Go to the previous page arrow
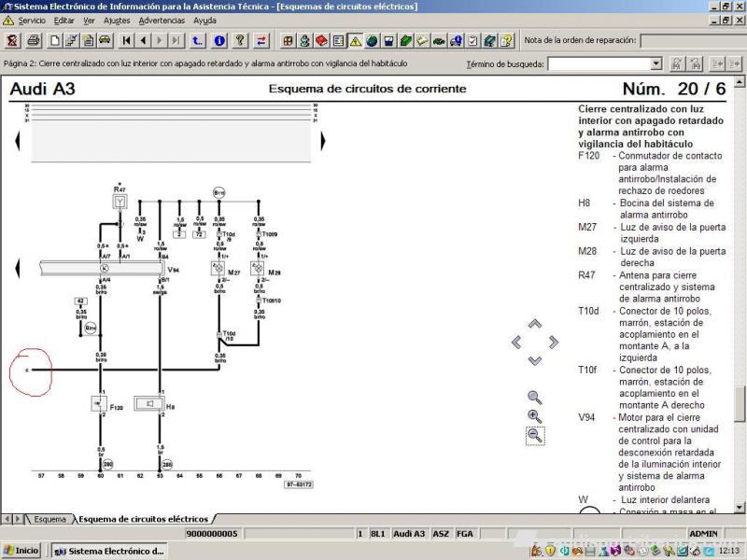The height and width of the screenshot is (560, 747). pyautogui.click(x=143, y=40)
